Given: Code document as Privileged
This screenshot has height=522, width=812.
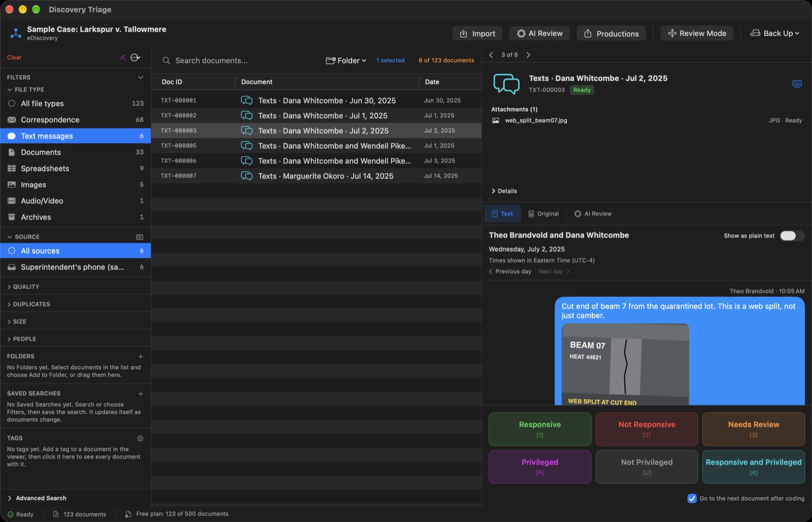Looking at the screenshot, I should [x=540, y=467].
